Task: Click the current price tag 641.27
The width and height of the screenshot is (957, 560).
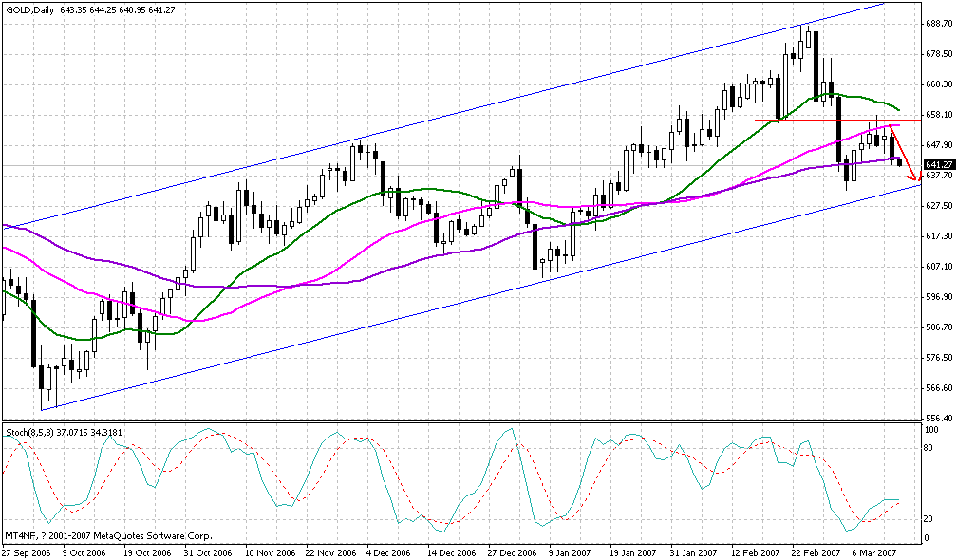Action: click(939, 165)
